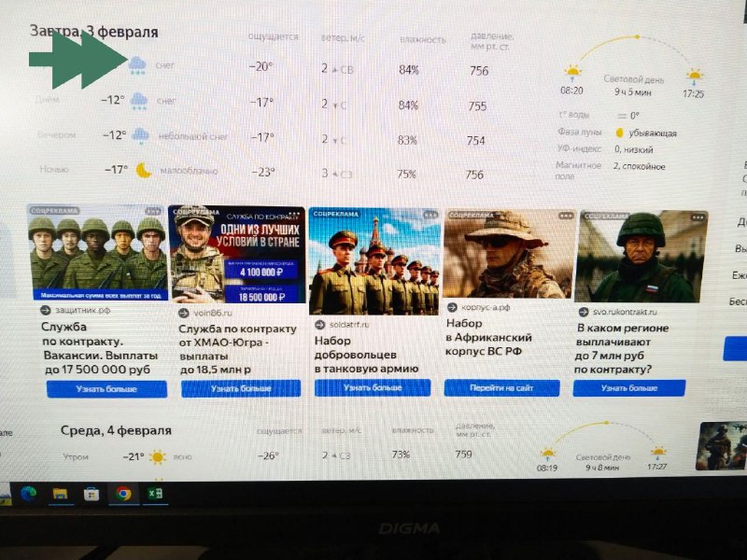Click the Red Square soldiers ad image
This screenshot has width=747, height=560.
[x=374, y=261]
